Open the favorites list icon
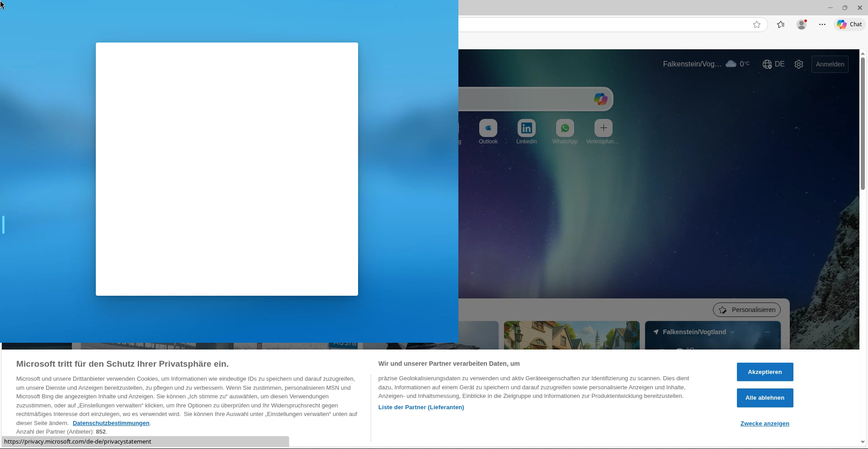The width and height of the screenshot is (868, 449). tap(781, 25)
